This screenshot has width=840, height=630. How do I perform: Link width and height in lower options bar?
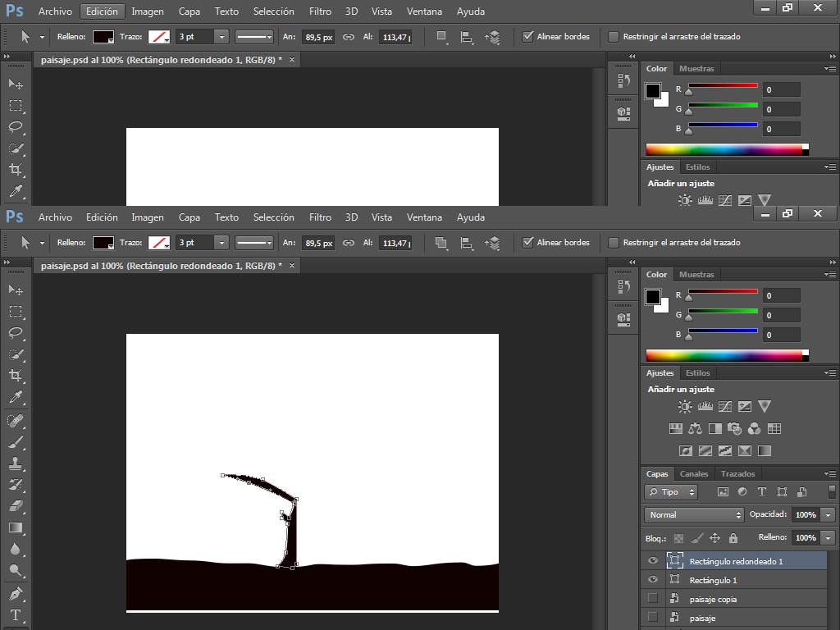point(349,243)
